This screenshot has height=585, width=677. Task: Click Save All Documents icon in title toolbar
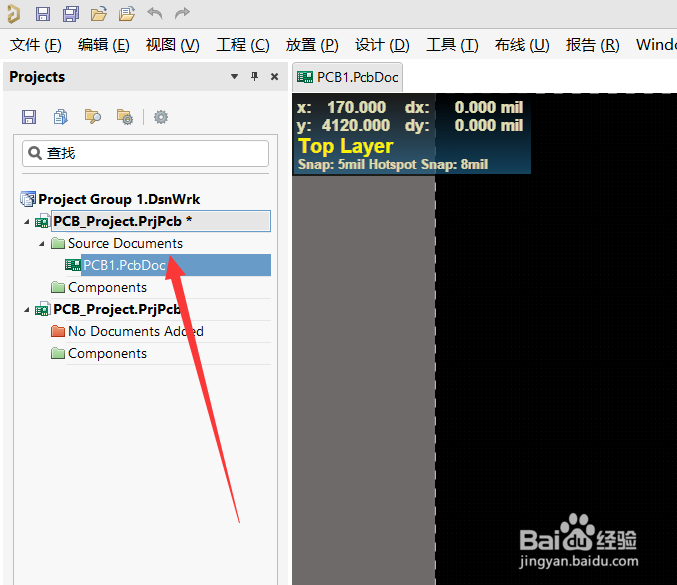click(71, 13)
